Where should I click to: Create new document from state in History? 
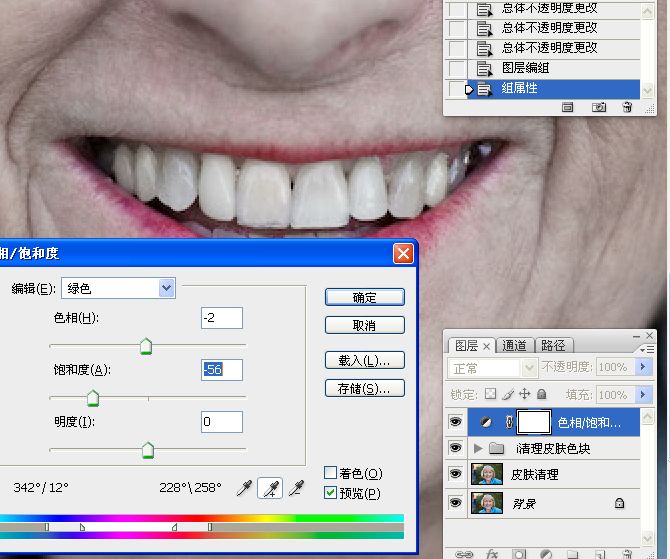[567, 107]
